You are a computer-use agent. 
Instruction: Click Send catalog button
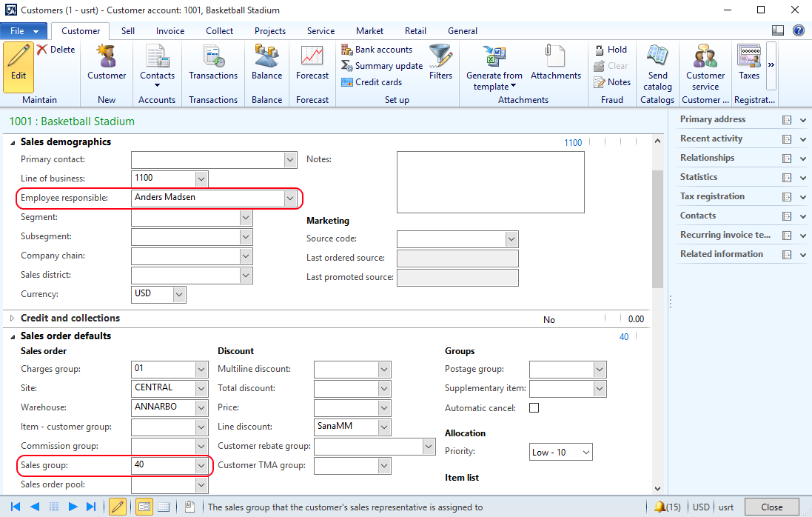[x=657, y=67]
